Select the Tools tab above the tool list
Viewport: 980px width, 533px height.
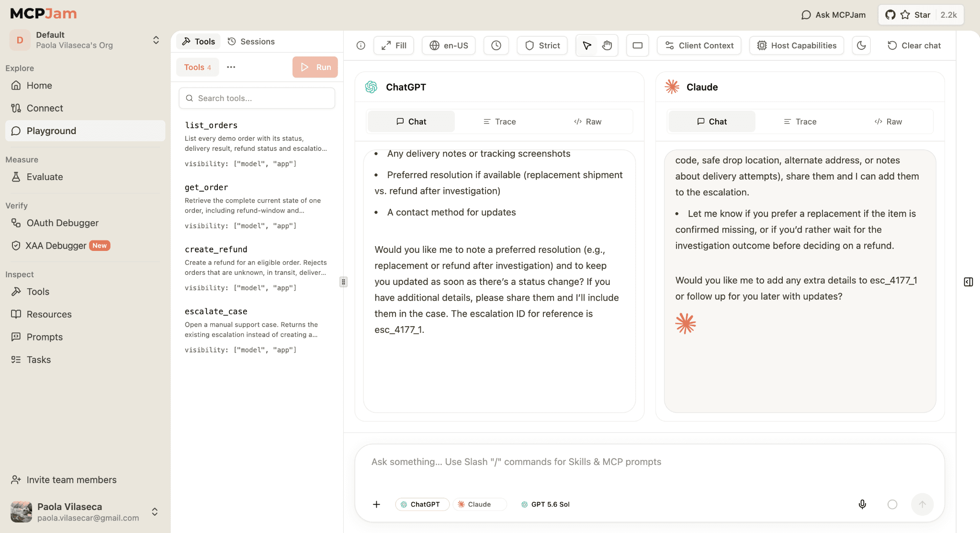pyautogui.click(x=199, y=42)
